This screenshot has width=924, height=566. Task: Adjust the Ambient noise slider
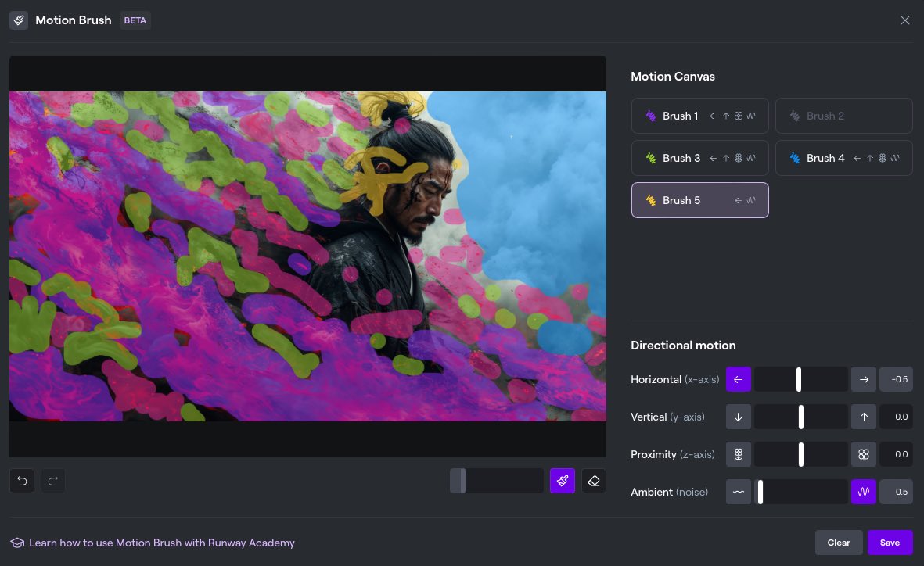pos(801,492)
